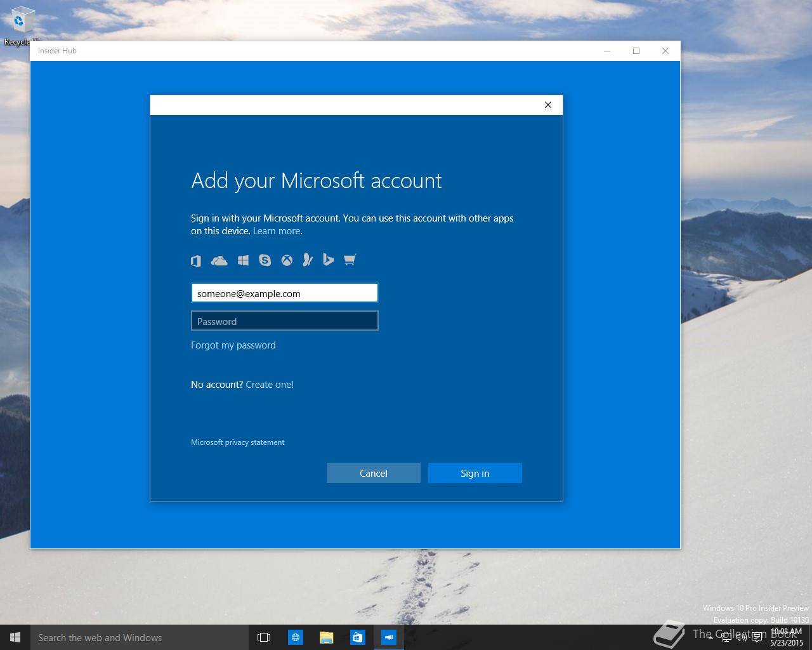Open File Explorer from the taskbar

327,637
